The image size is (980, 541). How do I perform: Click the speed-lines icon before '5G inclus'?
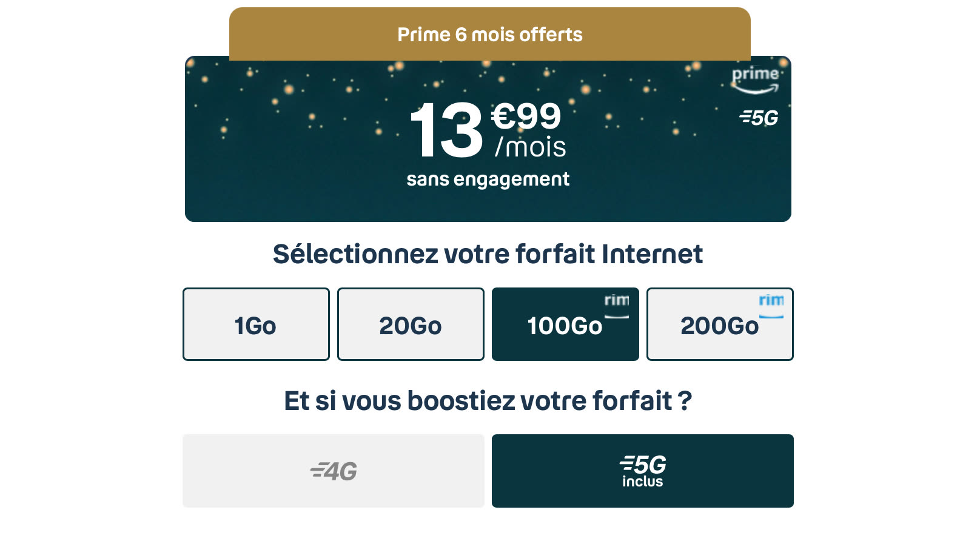point(628,465)
